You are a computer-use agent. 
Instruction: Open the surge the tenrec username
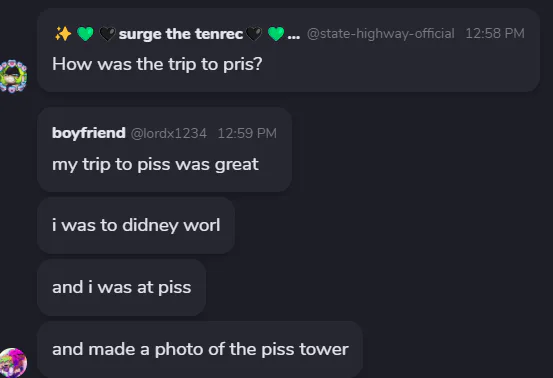[181, 34]
